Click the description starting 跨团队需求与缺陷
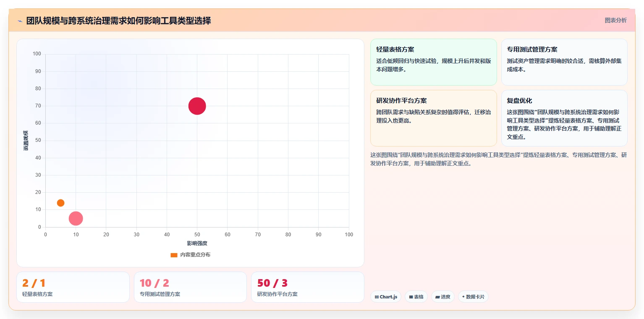The height and width of the screenshot is (319, 644). tap(434, 116)
